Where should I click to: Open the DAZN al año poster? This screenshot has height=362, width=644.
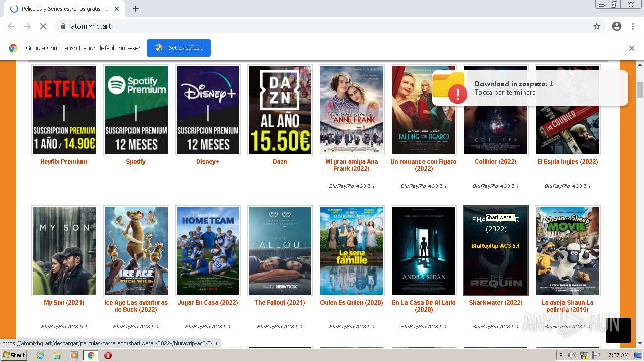point(280,110)
